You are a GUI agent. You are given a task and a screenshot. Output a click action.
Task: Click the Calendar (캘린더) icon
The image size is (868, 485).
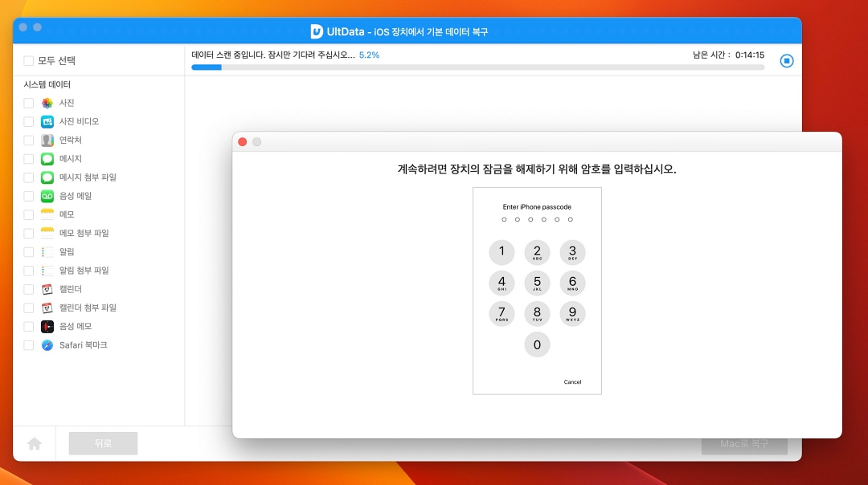47,289
